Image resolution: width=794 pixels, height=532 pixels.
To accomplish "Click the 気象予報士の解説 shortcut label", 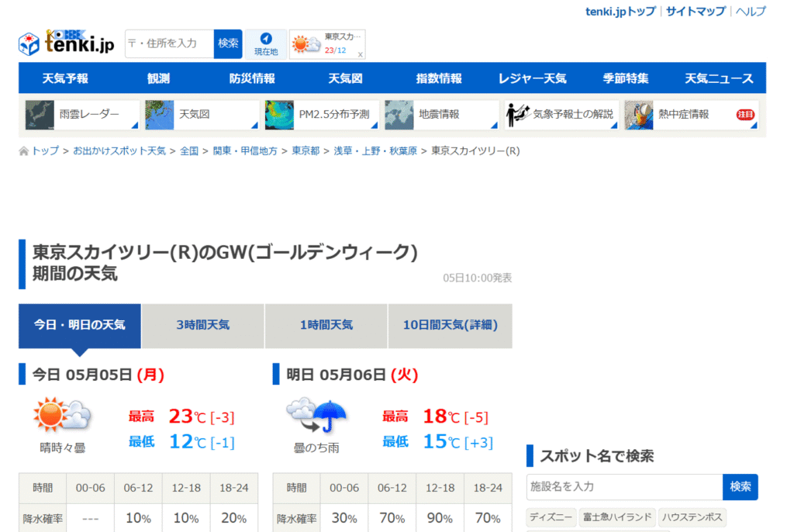I will point(573,115).
